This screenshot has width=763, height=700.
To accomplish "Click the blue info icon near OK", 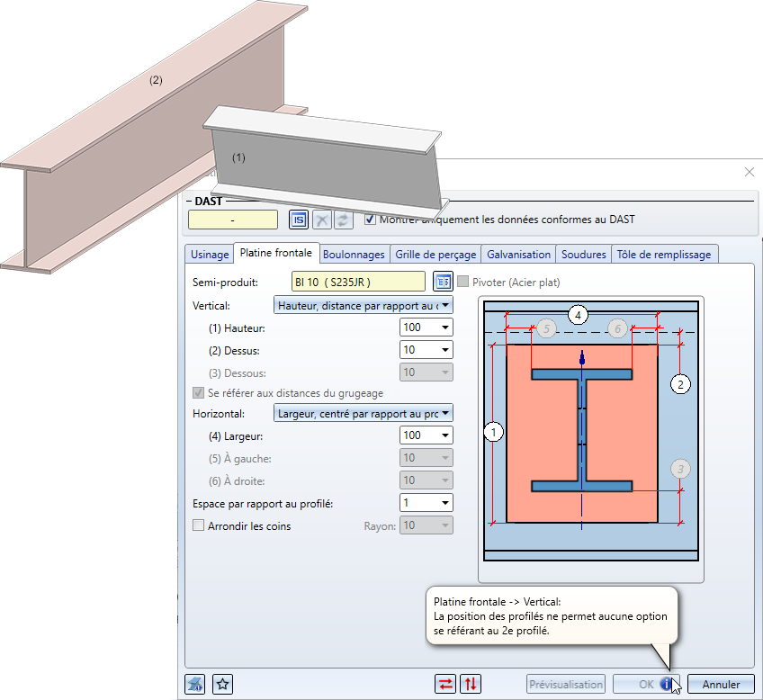I will pyautogui.click(x=667, y=684).
